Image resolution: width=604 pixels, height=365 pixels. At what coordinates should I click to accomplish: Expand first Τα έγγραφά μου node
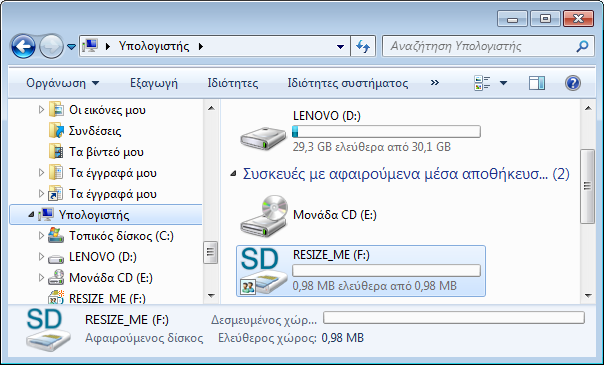(41, 172)
